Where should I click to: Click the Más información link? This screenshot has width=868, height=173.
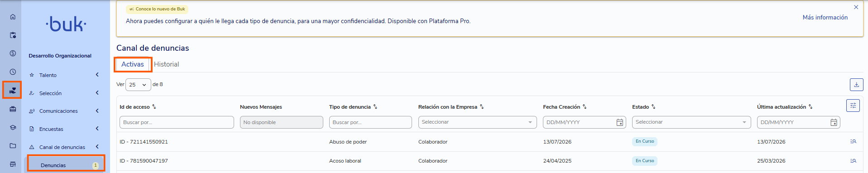point(825,17)
